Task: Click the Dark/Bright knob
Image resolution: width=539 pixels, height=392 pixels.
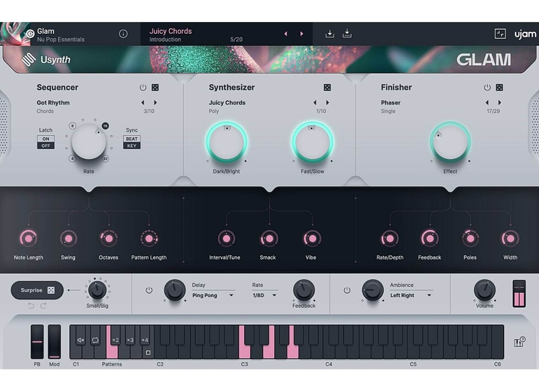Action: (226, 142)
